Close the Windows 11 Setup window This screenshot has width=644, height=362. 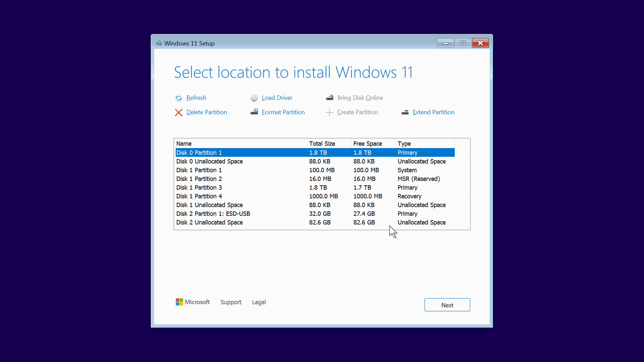click(480, 43)
